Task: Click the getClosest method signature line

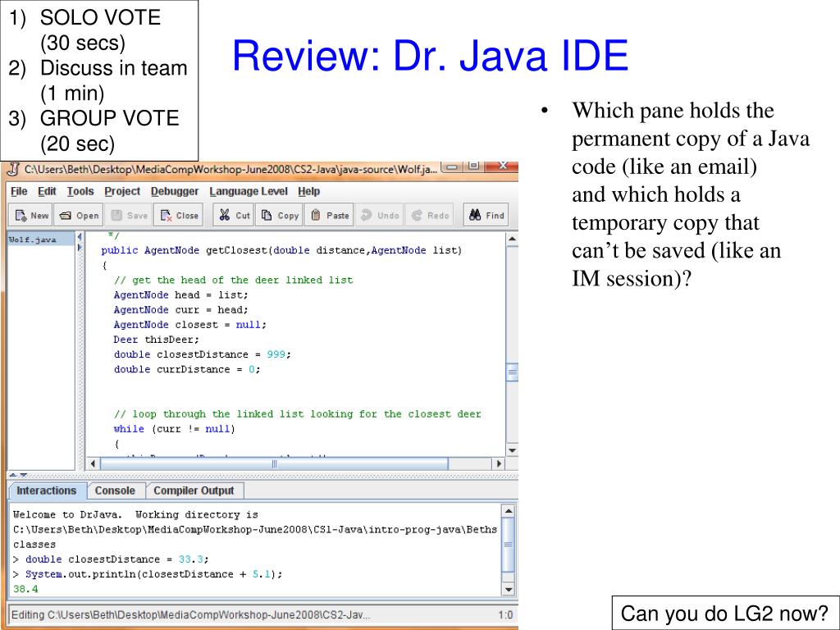Action: tap(281, 250)
